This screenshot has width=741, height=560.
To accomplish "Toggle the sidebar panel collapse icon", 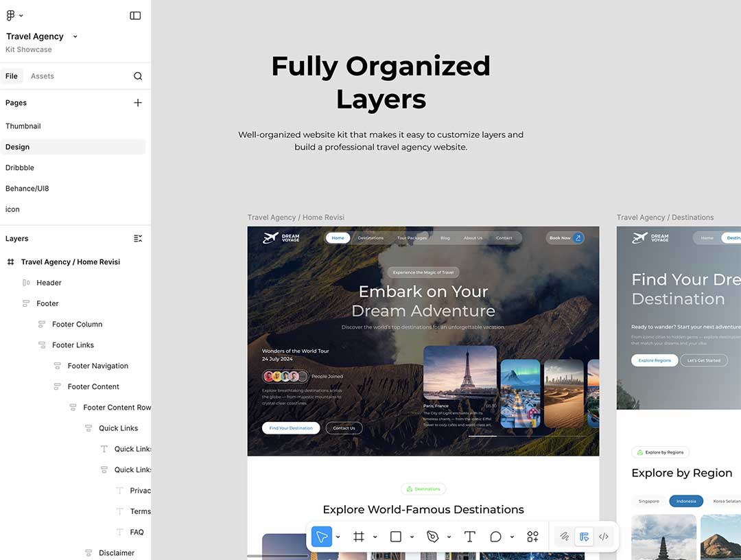I will pos(135,15).
